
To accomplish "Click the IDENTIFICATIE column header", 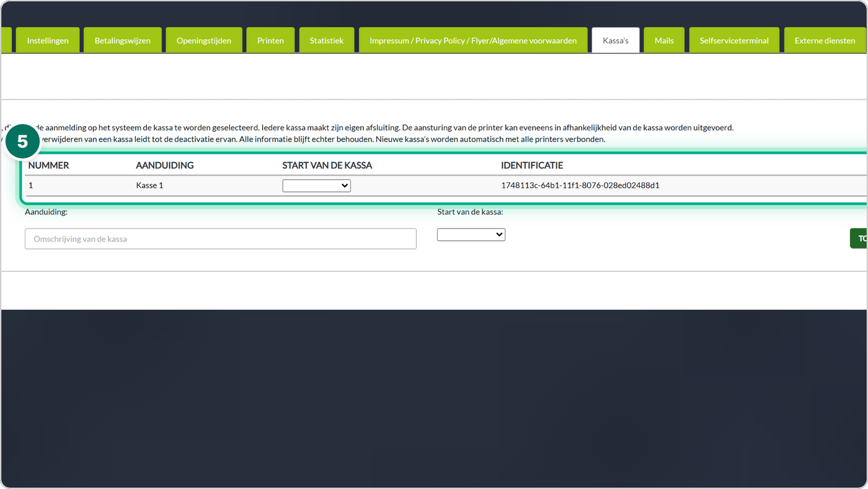I will [532, 165].
